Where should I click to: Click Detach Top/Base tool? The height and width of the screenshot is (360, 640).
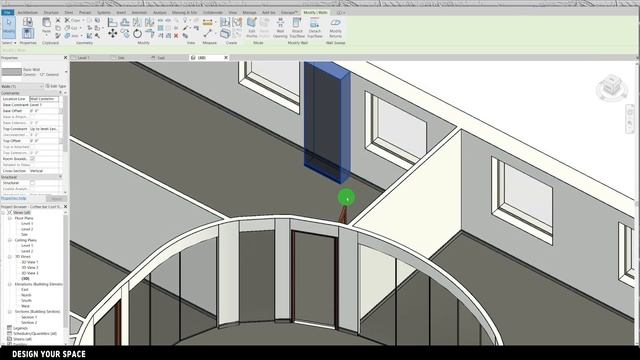(x=315, y=28)
